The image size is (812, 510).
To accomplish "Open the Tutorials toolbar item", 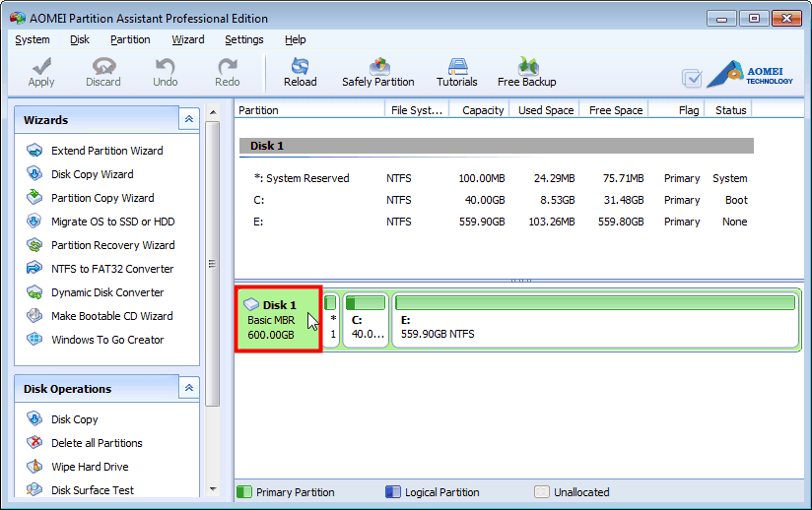I will pyautogui.click(x=457, y=72).
